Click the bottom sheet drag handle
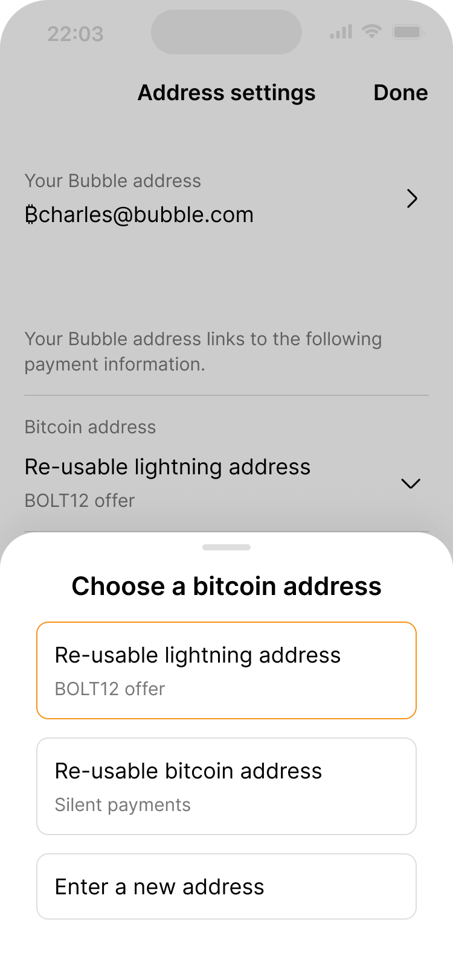Viewport: 453px width, 980px height. 226,547
